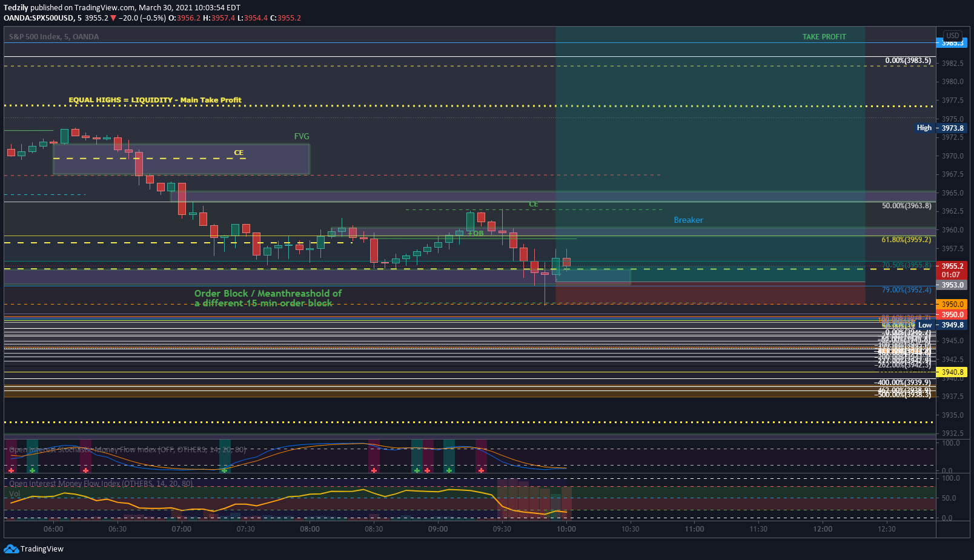The image size is (974, 560).
Task: Click the green CE label above Breaker zone
Action: coord(534,204)
